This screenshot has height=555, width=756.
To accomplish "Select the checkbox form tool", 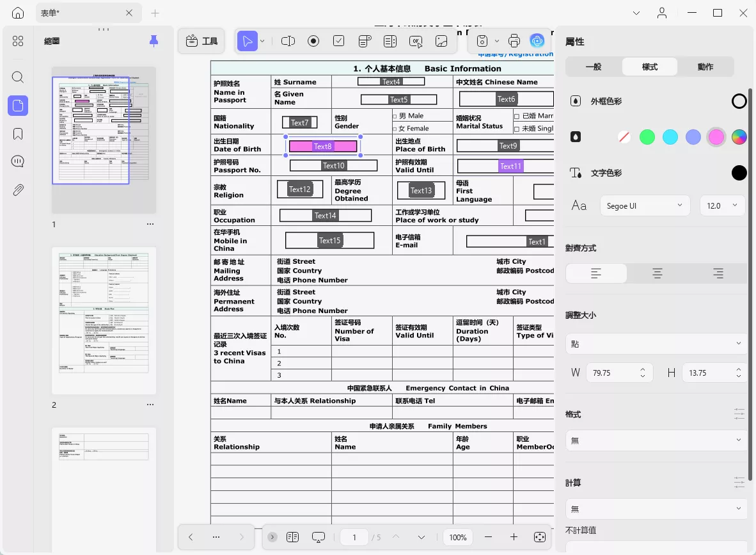I will pos(339,41).
